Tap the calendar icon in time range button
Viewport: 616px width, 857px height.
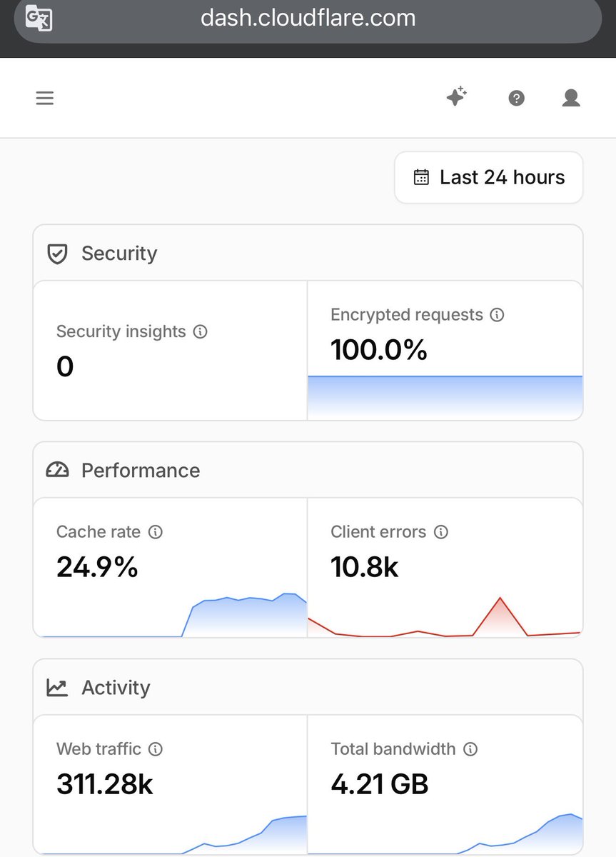[422, 177]
